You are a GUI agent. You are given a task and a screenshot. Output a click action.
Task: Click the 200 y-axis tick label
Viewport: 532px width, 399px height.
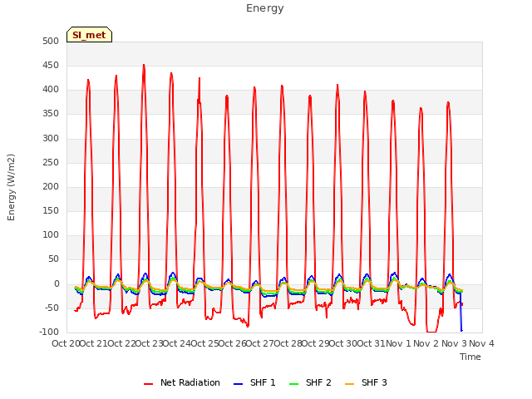(x=51, y=186)
